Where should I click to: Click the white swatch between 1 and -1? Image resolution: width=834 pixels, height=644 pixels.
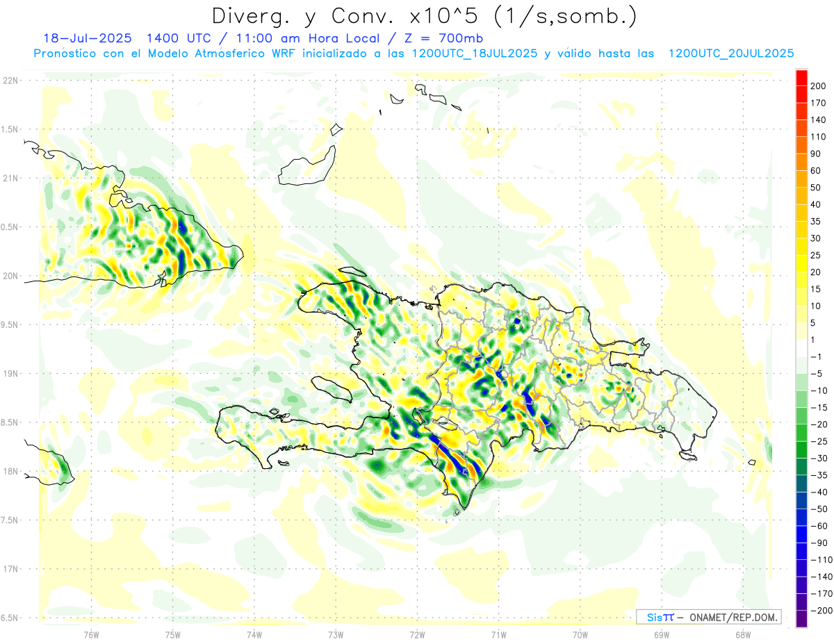801,349
